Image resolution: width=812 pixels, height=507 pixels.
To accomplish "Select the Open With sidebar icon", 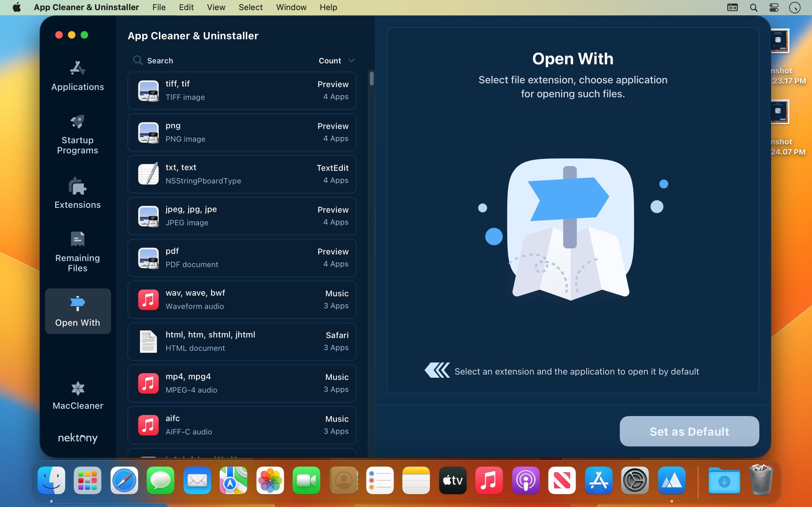I will click(77, 304).
